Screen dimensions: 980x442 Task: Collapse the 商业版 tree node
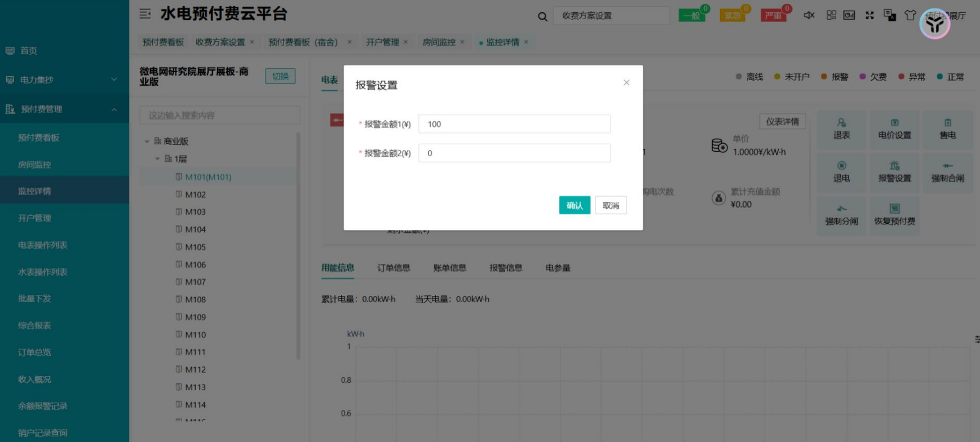(147, 142)
